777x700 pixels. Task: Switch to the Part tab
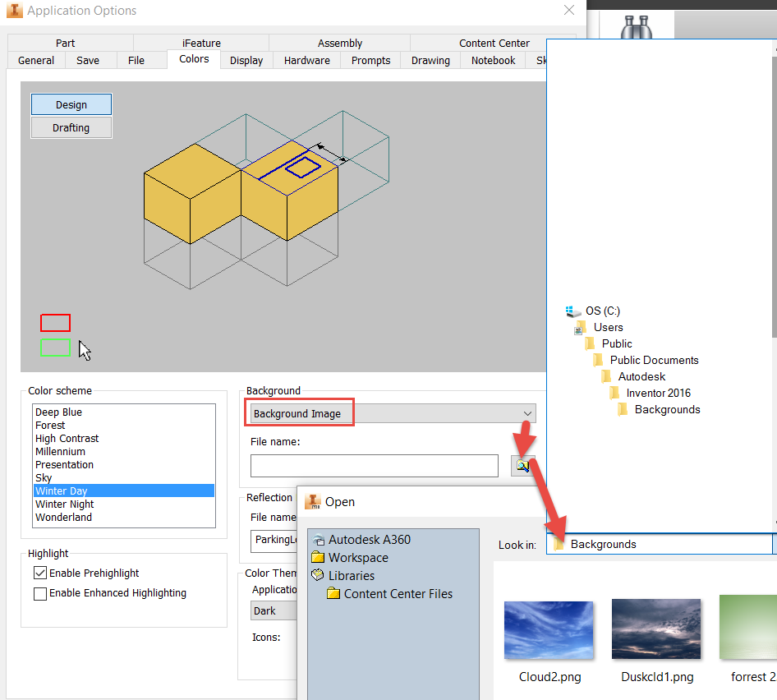point(65,43)
